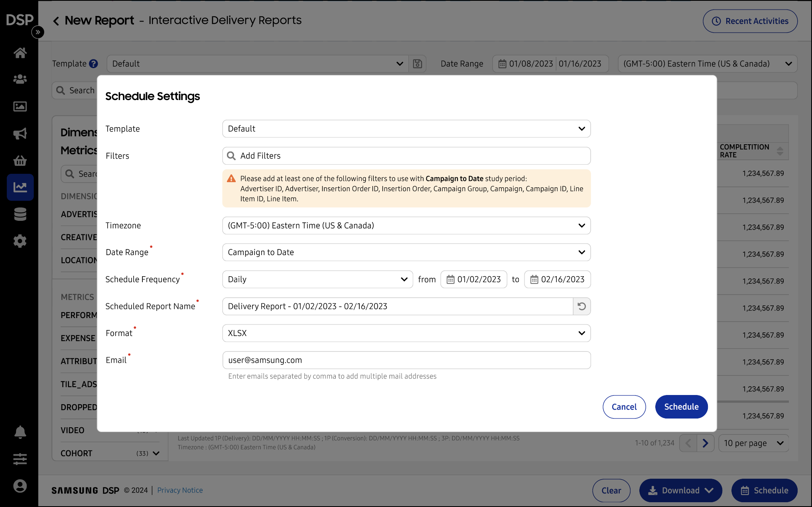Image resolution: width=812 pixels, height=507 pixels.
Task: Click the Scheduled Report Name text field
Action: (398, 306)
